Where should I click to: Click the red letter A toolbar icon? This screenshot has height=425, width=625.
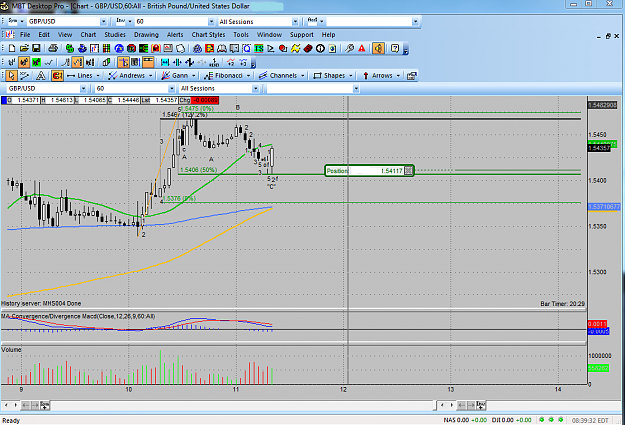362,48
